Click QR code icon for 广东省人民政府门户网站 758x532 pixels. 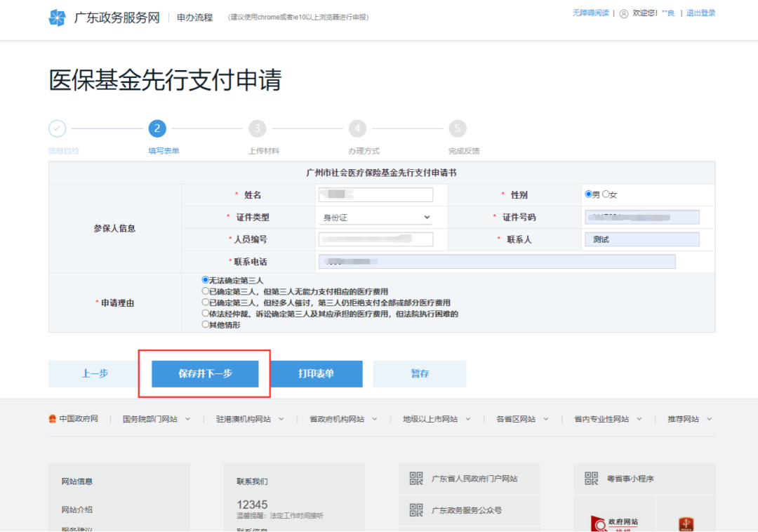click(x=416, y=479)
